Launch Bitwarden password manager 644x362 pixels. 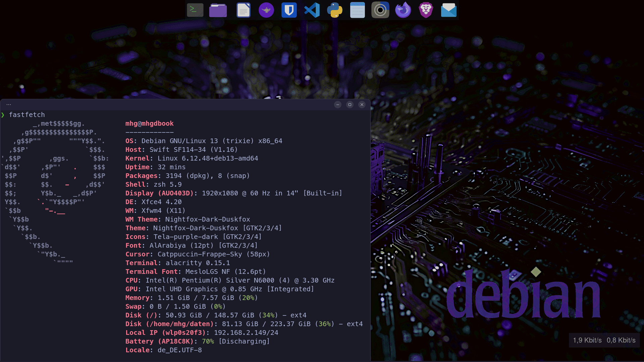pyautogui.click(x=289, y=10)
